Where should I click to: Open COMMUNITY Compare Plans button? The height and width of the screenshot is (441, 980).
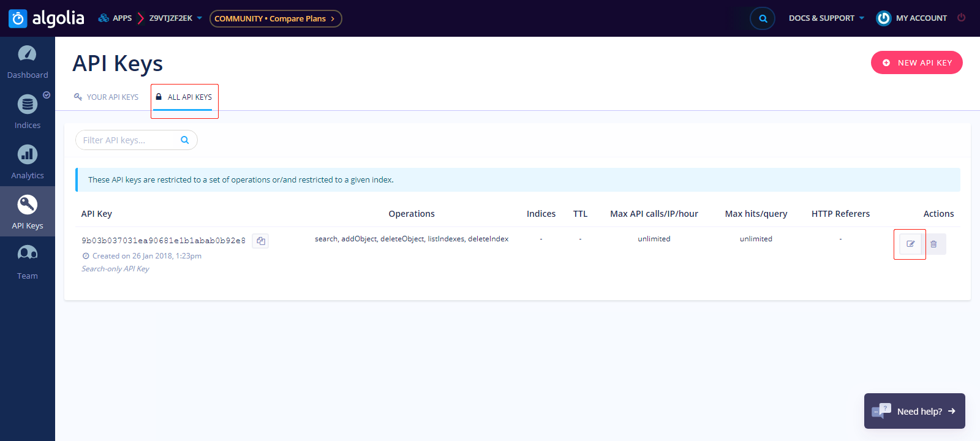click(x=276, y=19)
